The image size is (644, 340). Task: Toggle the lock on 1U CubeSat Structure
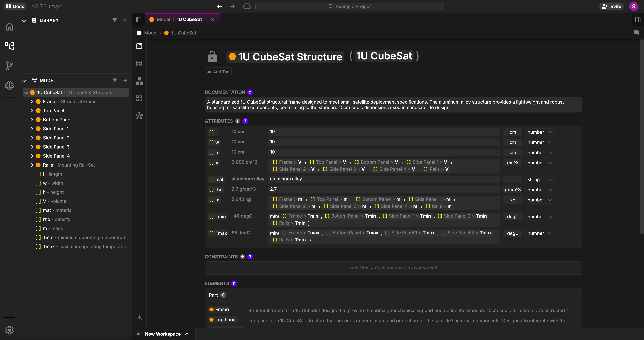212,56
